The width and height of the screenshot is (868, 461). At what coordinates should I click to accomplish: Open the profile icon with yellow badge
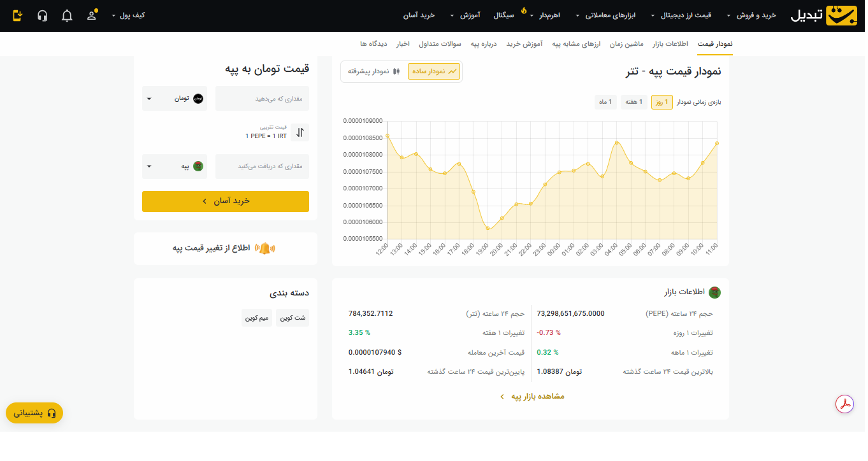(91, 15)
